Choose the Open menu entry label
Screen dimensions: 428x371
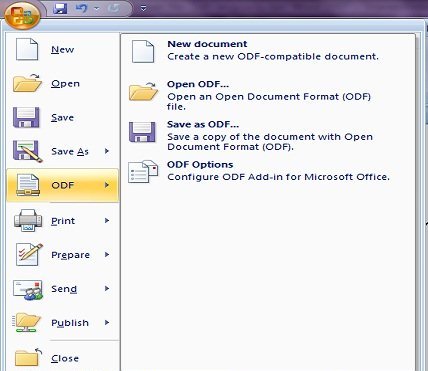(x=65, y=84)
